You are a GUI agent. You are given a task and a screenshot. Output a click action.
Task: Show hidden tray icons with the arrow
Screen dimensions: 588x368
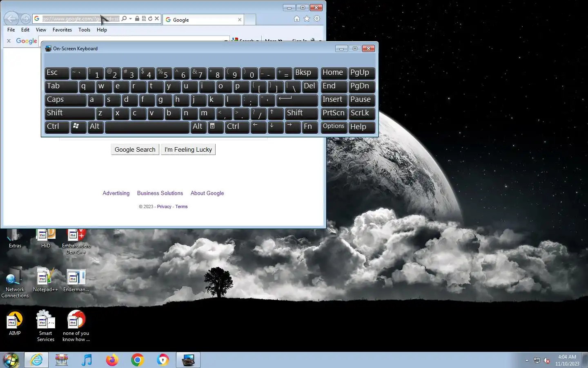pos(527,360)
